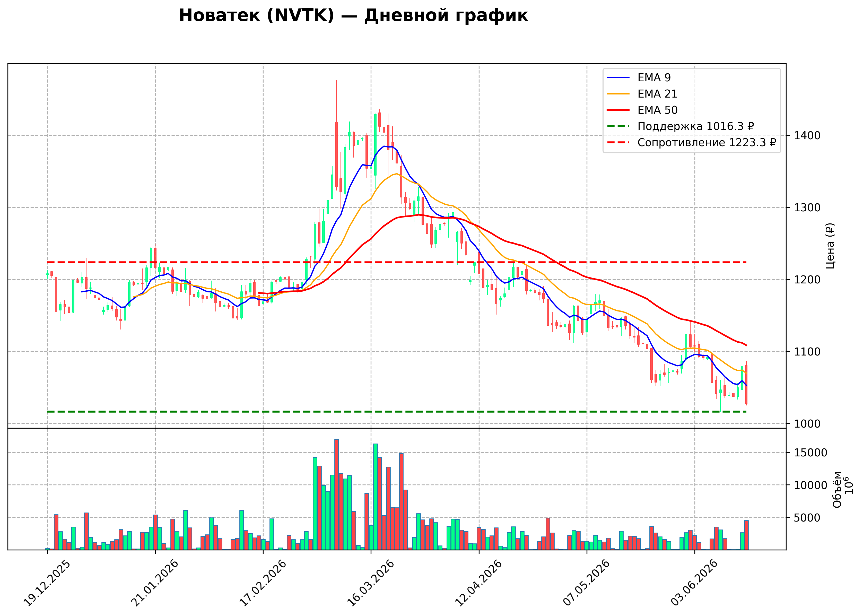Click the 15000 volume axis label
This screenshot has width=863, height=616.
tap(811, 453)
